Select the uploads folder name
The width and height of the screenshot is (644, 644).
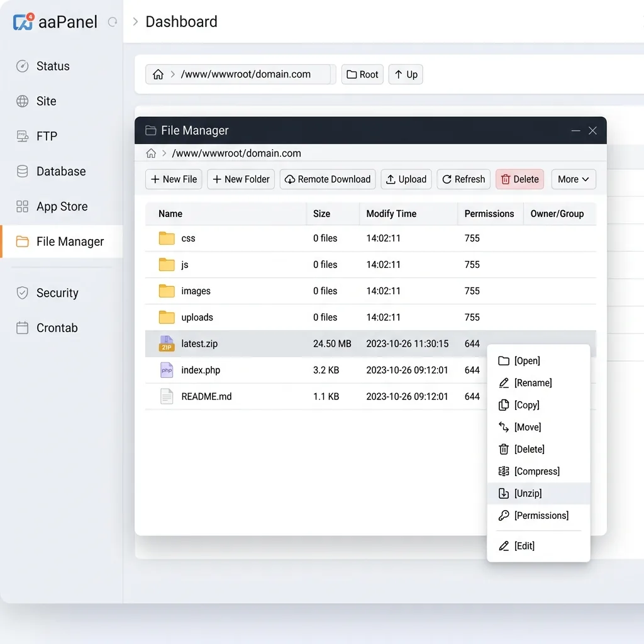pos(197,318)
